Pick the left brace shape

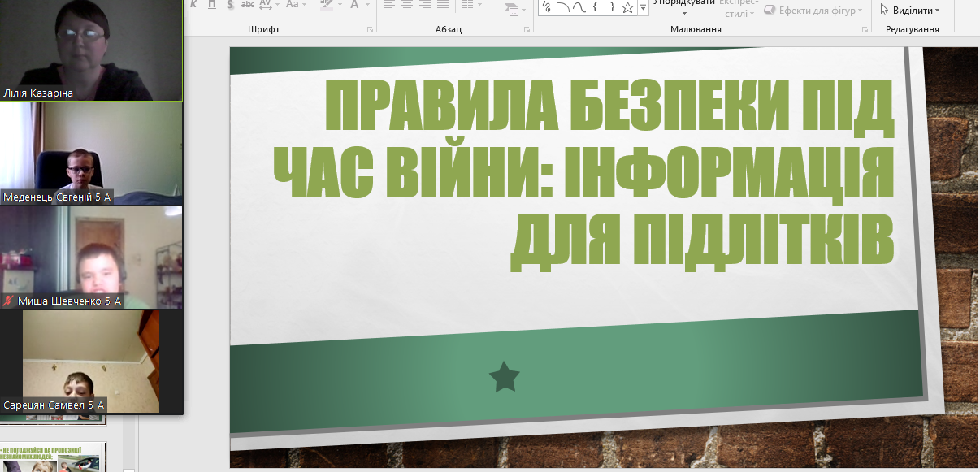pos(595,7)
